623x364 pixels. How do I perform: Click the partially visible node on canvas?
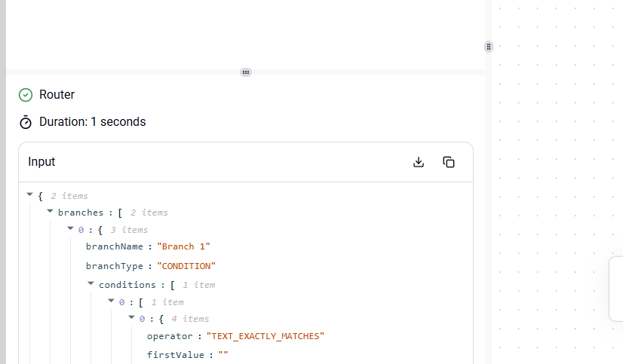click(616, 289)
